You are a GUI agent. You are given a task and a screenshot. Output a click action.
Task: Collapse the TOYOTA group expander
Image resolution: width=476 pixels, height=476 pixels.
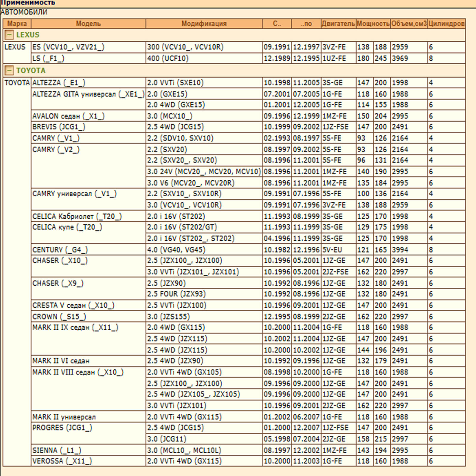click(x=9, y=71)
